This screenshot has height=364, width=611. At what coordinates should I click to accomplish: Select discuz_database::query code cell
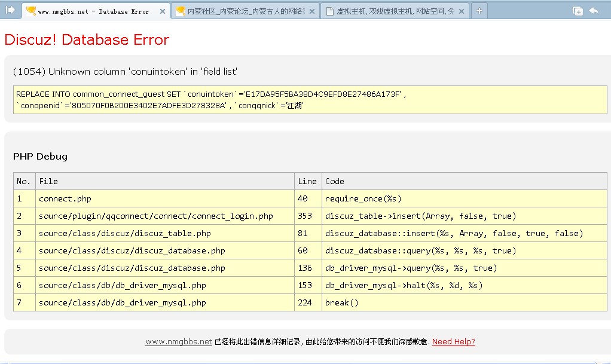pyautogui.click(x=465, y=250)
